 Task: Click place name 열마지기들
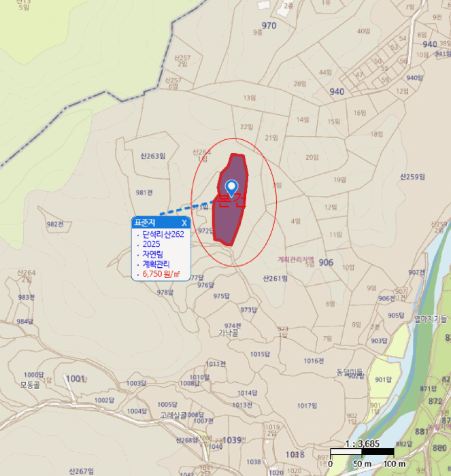click(x=431, y=319)
